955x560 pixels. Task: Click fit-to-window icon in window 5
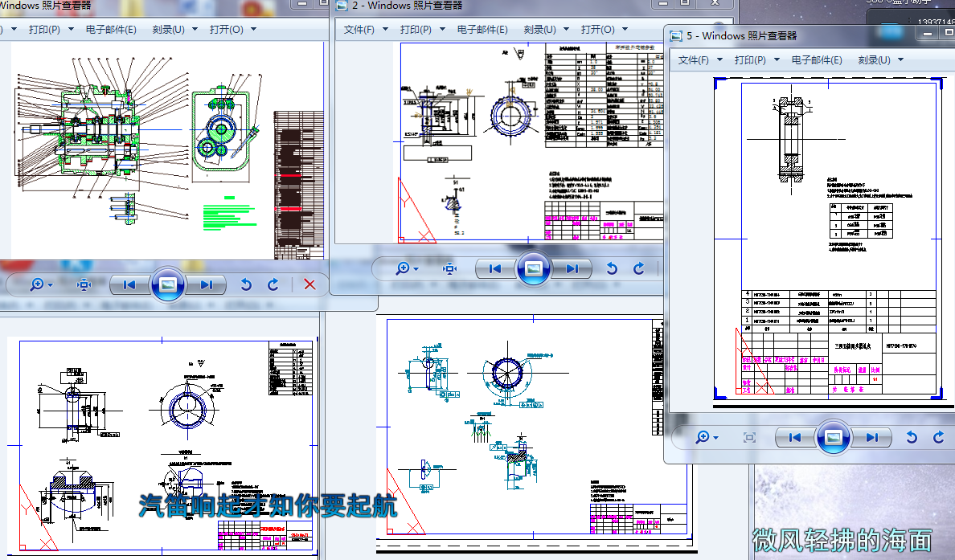click(x=749, y=437)
